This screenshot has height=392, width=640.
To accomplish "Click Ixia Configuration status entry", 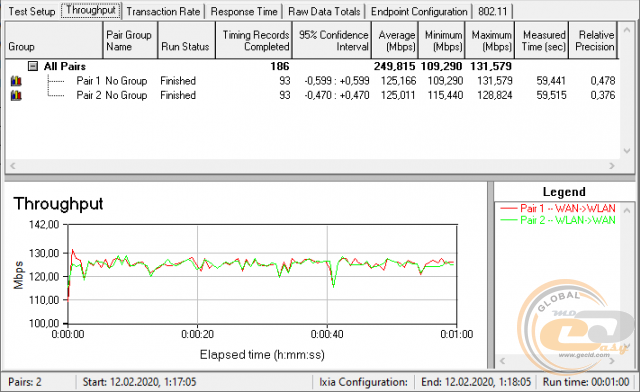I will [363, 382].
